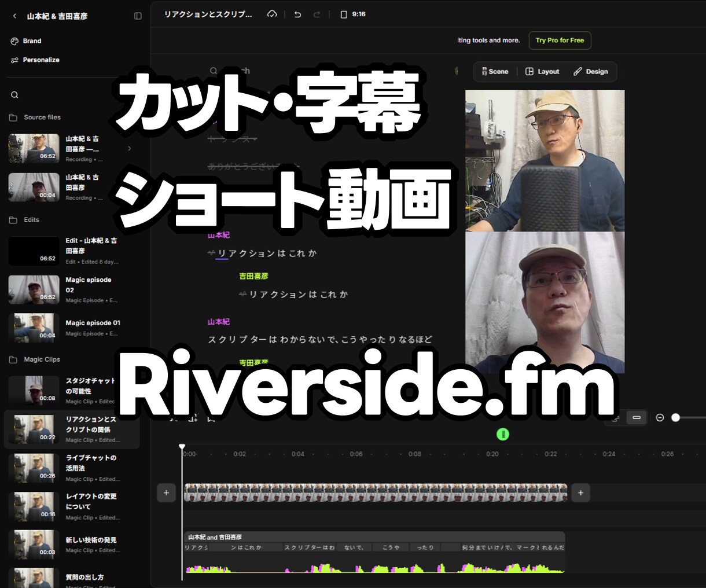Add a clip before the video track
The image size is (706, 588).
[166, 493]
